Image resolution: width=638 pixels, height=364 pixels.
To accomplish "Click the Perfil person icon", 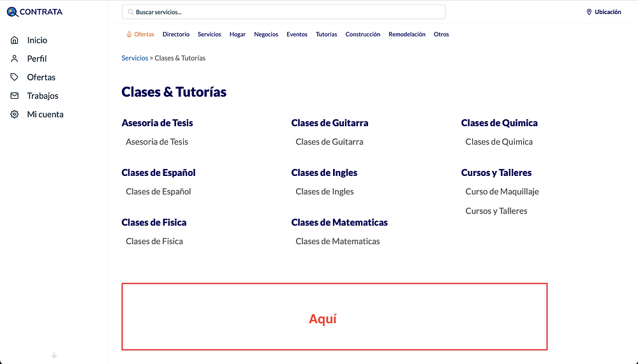I will click(x=15, y=59).
